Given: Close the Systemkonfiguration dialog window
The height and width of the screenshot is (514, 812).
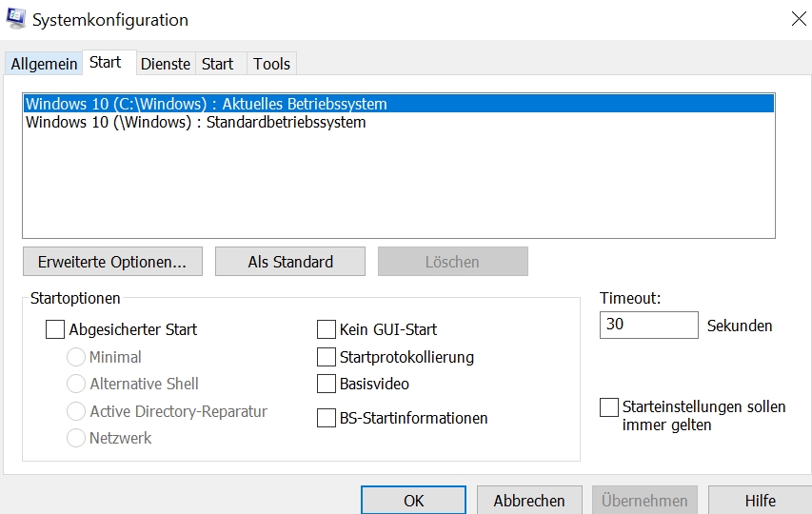Looking at the screenshot, I should [799, 19].
